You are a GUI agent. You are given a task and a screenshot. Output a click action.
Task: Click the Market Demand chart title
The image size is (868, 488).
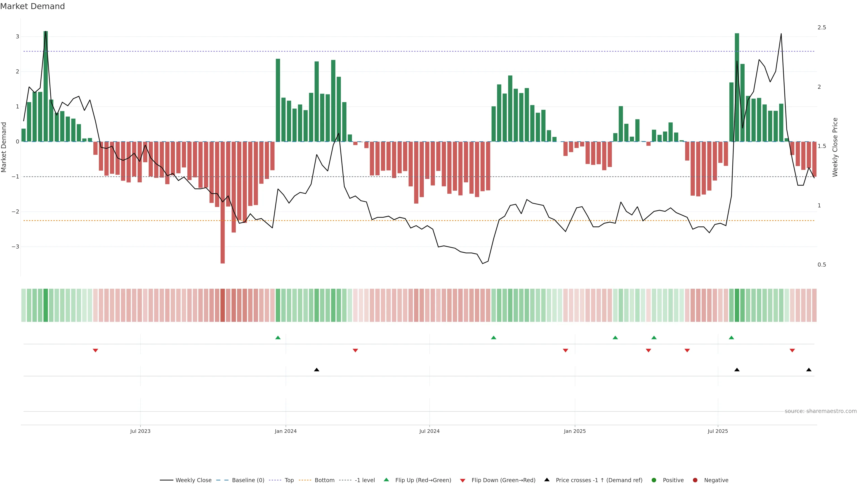32,6
